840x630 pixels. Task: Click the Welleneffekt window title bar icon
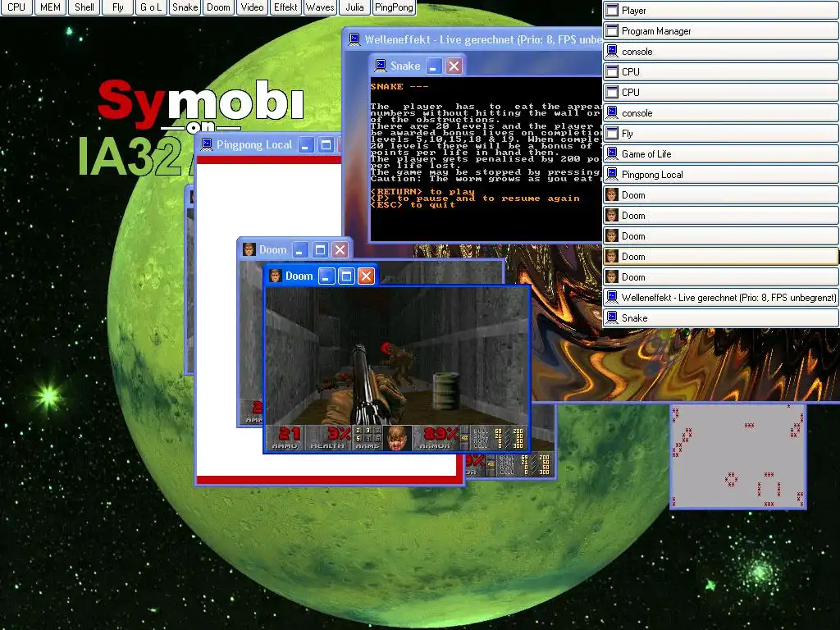coord(354,39)
